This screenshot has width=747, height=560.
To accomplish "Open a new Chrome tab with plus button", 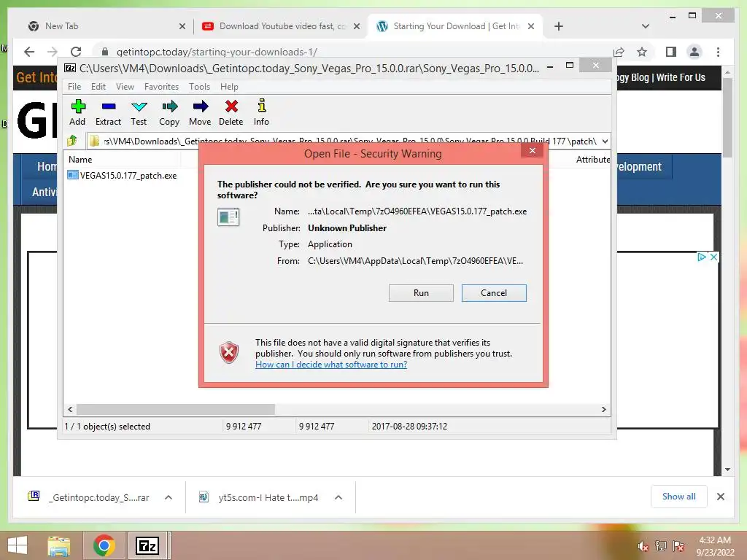I will [559, 27].
